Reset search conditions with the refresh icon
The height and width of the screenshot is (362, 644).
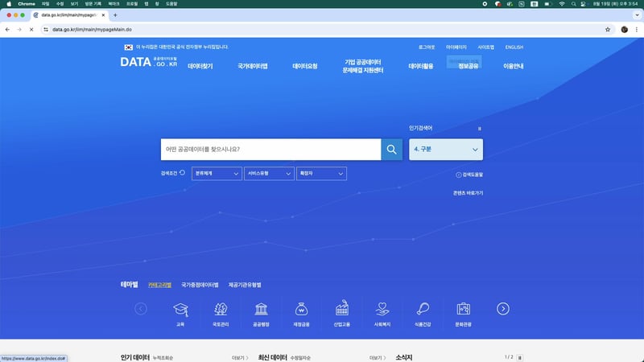[x=183, y=173]
